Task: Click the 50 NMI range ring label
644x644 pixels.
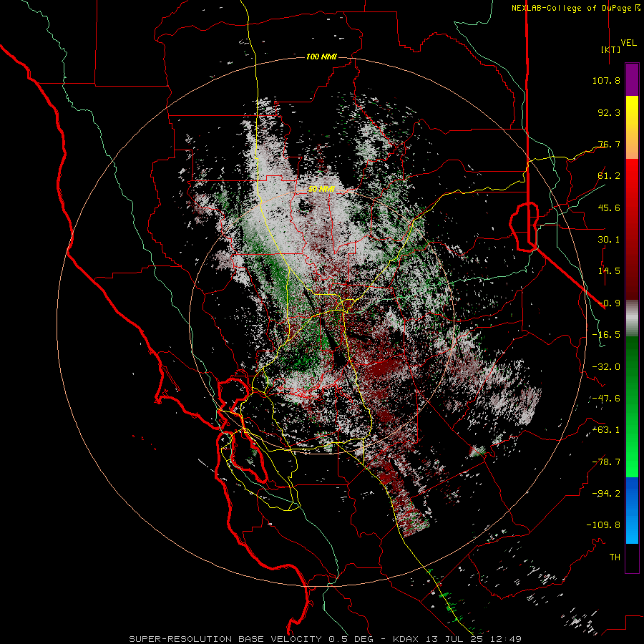Action: 321,190
